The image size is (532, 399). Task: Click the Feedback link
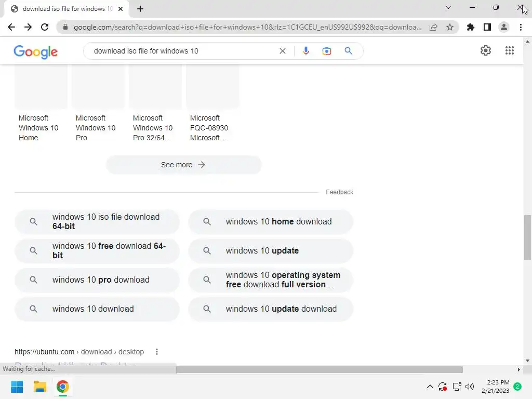coord(339,192)
